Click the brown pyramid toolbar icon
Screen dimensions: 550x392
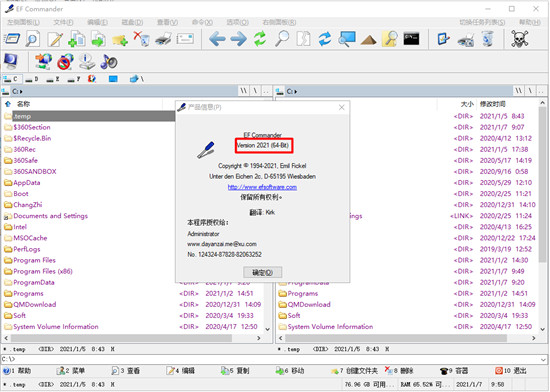pyautogui.click(x=368, y=40)
